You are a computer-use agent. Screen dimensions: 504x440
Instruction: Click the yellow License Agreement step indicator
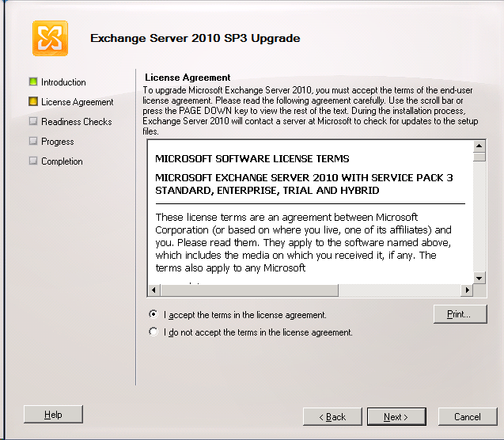33,101
